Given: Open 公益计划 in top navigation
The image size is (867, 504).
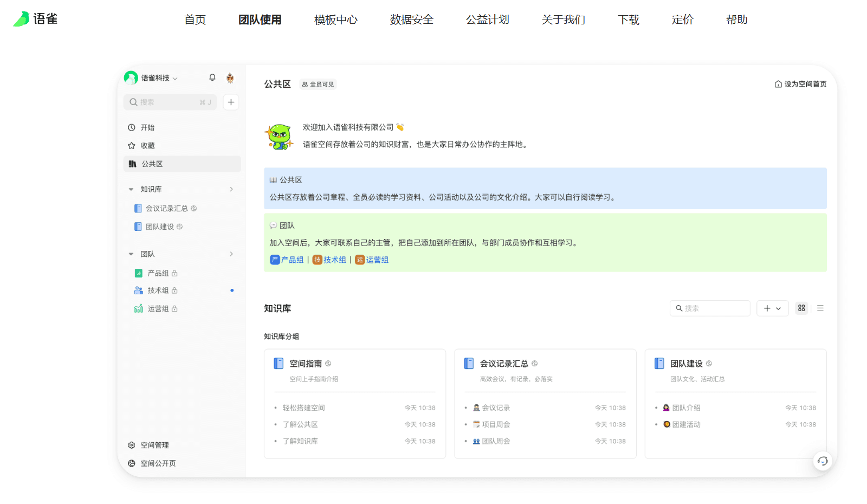Looking at the screenshot, I should pyautogui.click(x=488, y=20).
